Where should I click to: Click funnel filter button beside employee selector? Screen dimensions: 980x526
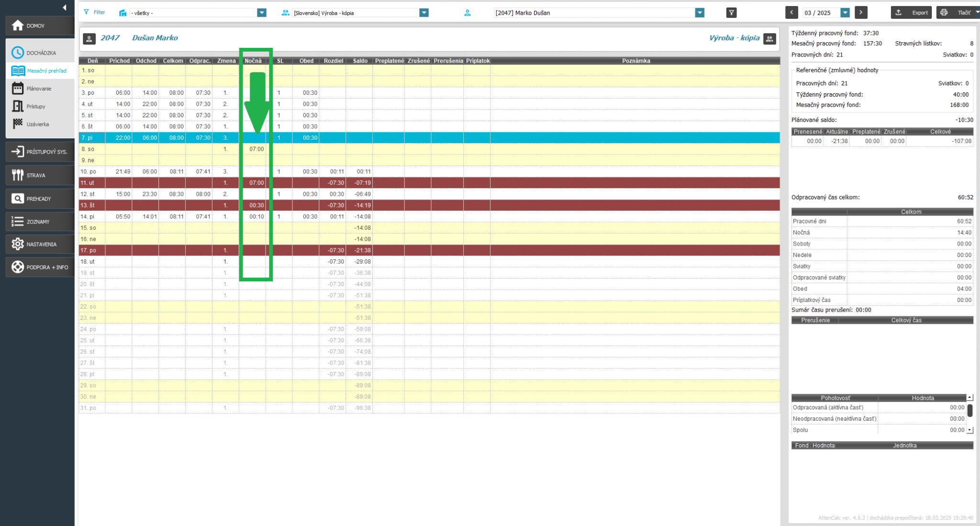pyautogui.click(x=731, y=13)
